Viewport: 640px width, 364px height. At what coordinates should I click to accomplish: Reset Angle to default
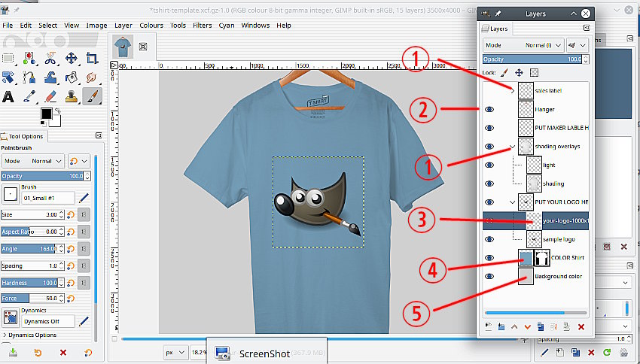pyautogui.click(x=71, y=249)
